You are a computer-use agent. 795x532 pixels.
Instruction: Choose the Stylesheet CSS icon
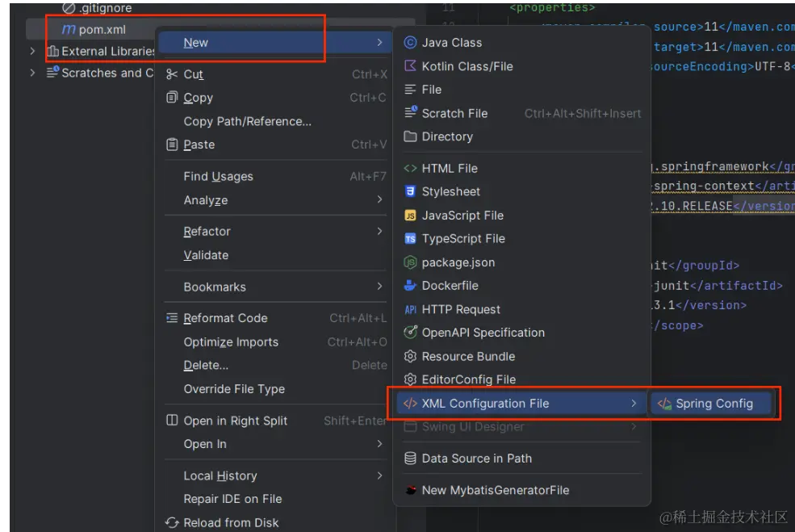tap(410, 191)
